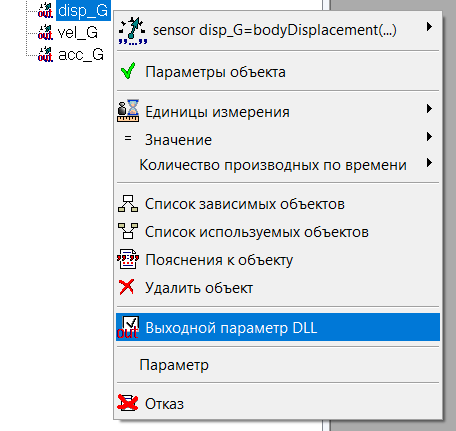Click the sensor icon beside disp_G=bodyDisplacement
This screenshot has width=456, height=431.
132,30
